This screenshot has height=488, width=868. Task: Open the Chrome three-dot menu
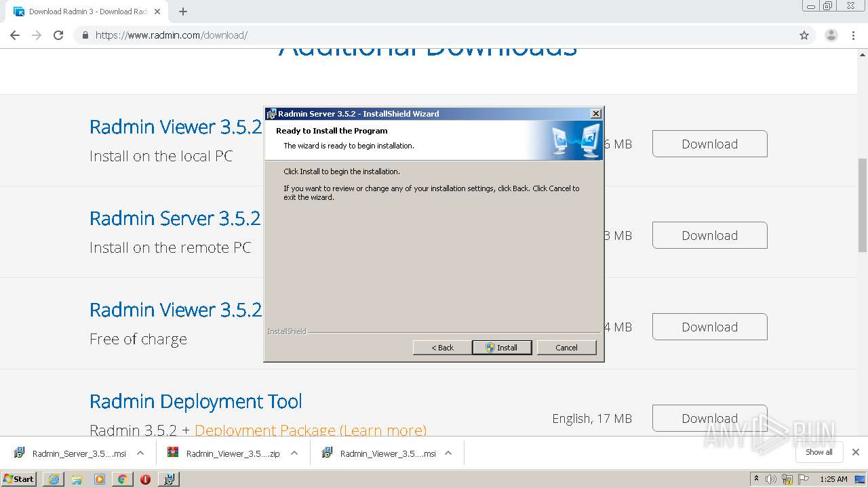854,35
